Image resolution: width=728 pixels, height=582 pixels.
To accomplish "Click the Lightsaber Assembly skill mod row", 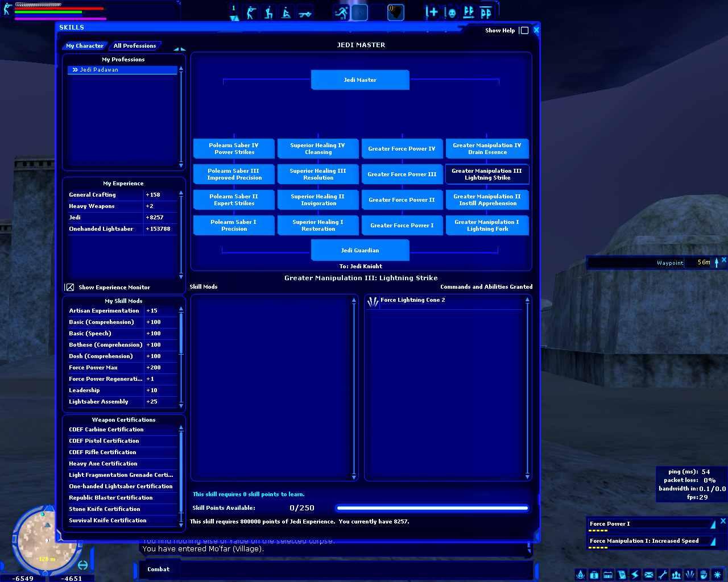I will click(122, 402).
